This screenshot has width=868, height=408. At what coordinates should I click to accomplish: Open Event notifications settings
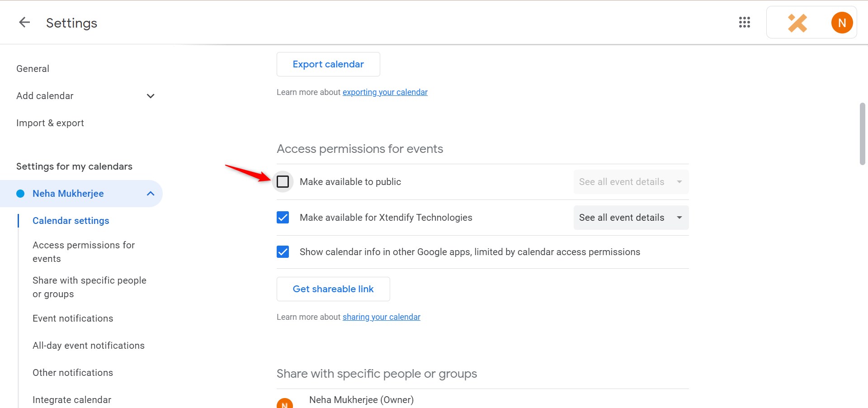coord(73,318)
